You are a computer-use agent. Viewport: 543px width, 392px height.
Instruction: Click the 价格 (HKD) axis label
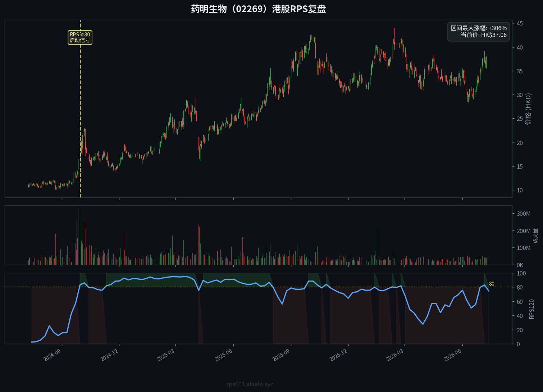tap(528, 109)
